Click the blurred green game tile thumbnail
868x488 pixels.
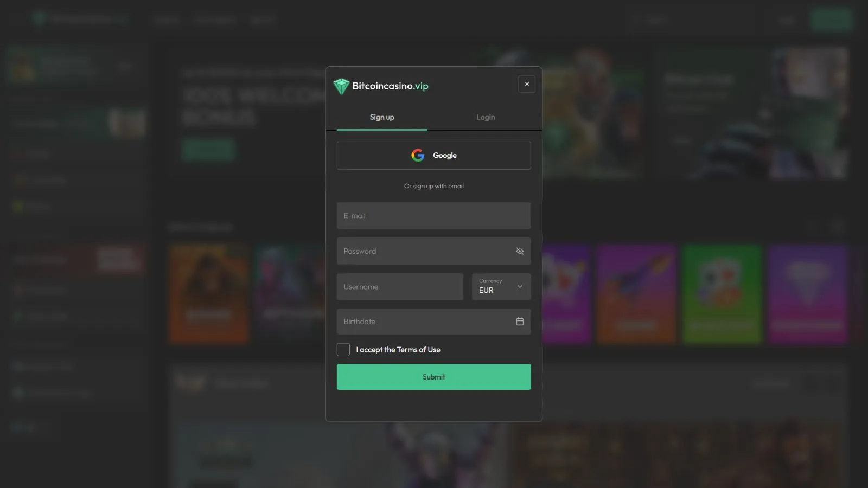[x=722, y=293]
